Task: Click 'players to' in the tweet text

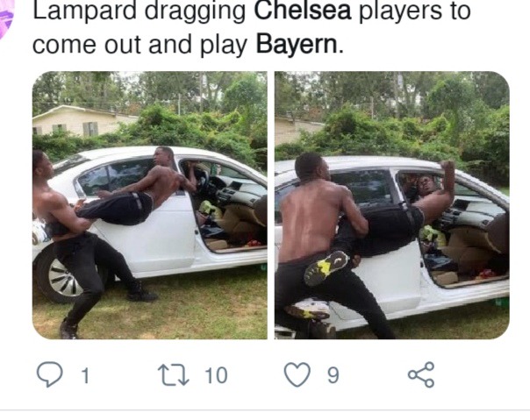Action: click(x=414, y=11)
